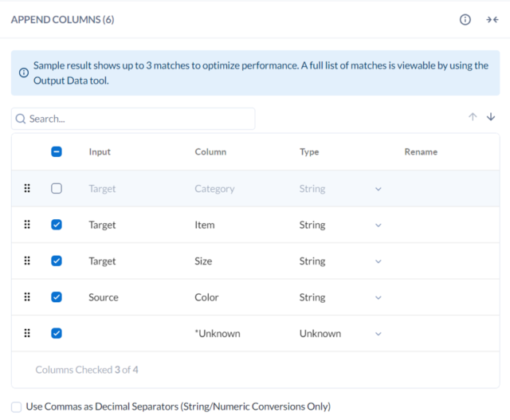Click the drag handle for Size row
This screenshot has width=510, height=420.
[x=27, y=261]
